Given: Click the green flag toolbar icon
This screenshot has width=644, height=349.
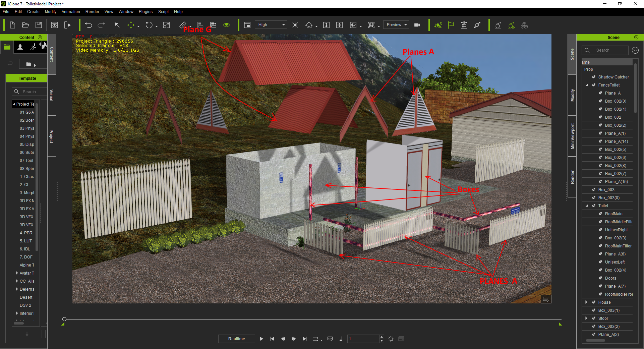Looking at the screenshot, I should (451, 25).
